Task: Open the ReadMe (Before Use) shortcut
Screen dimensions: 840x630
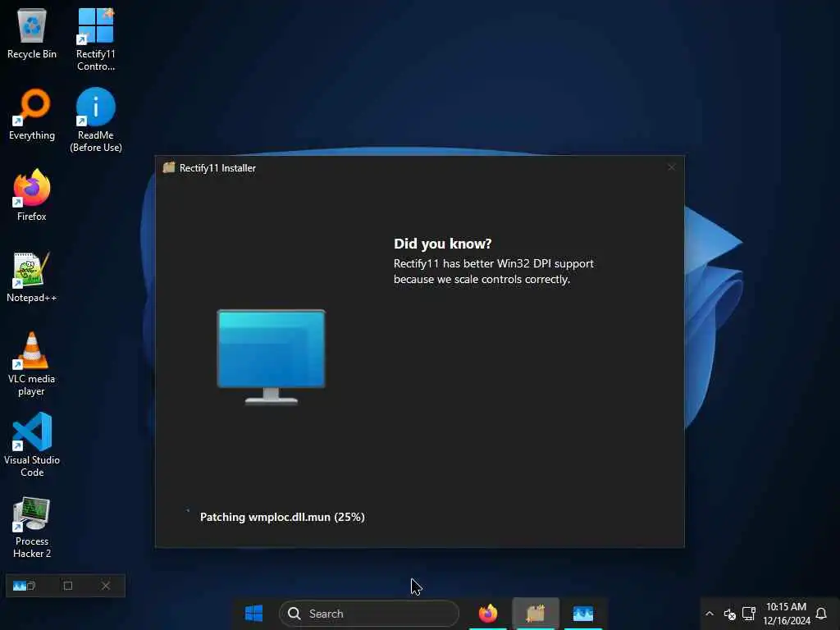Action: (x=95, y=121)
